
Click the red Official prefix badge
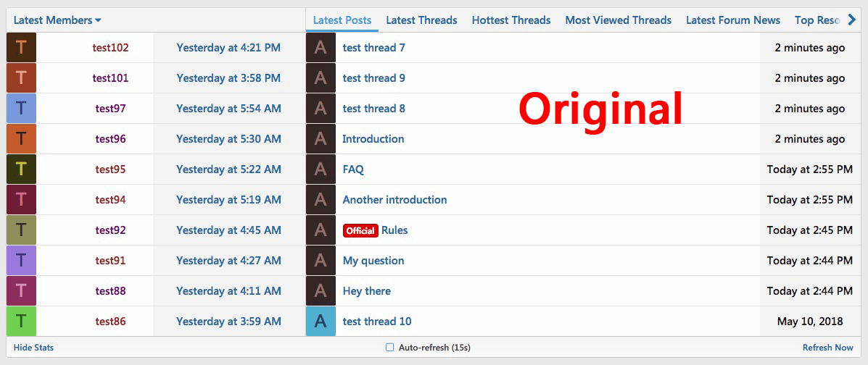tap(360, 231)
